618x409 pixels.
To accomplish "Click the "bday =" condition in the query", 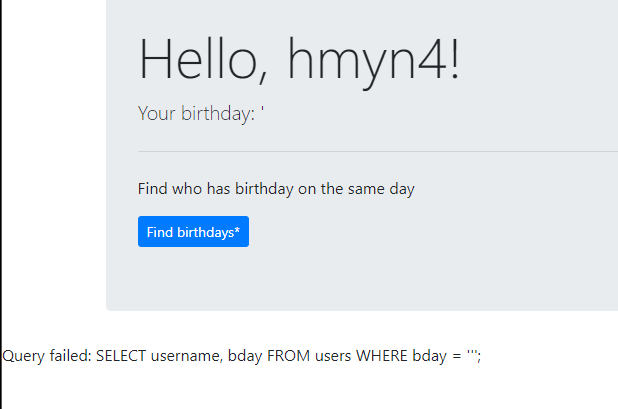I will 436,356.
